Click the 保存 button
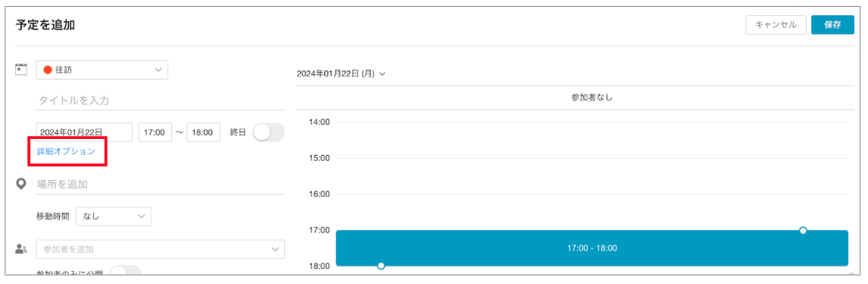The width and height of the screenshot is (868, 284). [x=832, y=24]
